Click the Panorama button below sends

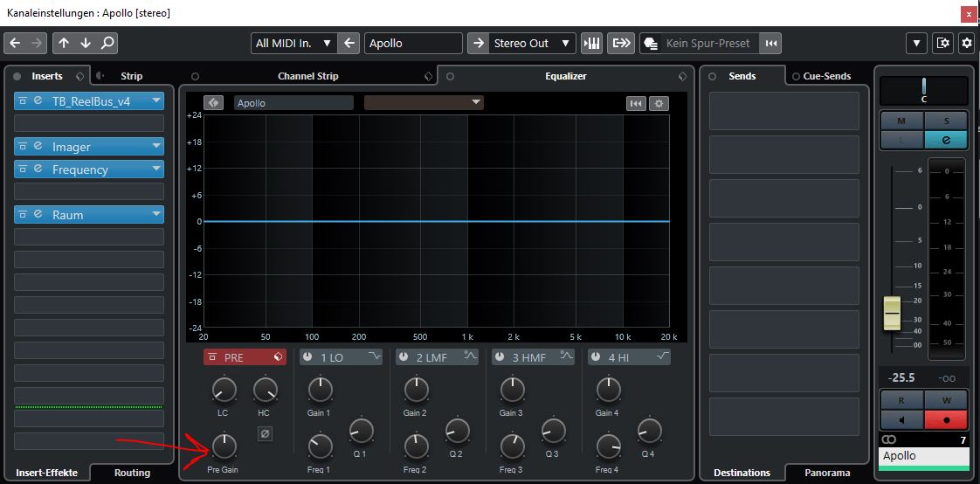point(826,473)
